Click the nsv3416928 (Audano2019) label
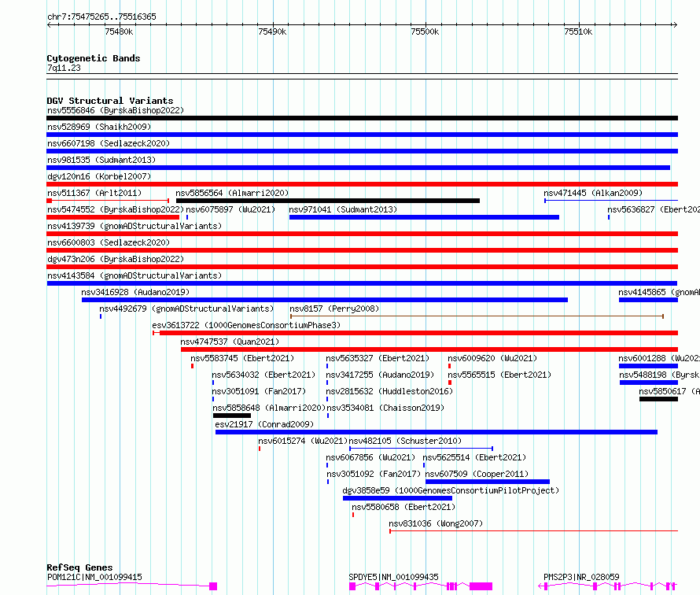This screenshot has width=700, height=595. (135, 292)
